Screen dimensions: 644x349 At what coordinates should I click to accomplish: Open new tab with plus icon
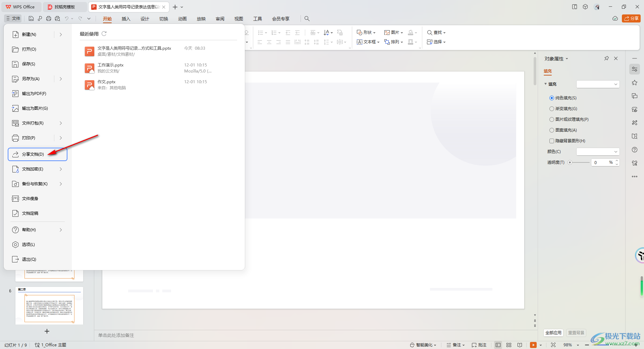coord(175,7)
